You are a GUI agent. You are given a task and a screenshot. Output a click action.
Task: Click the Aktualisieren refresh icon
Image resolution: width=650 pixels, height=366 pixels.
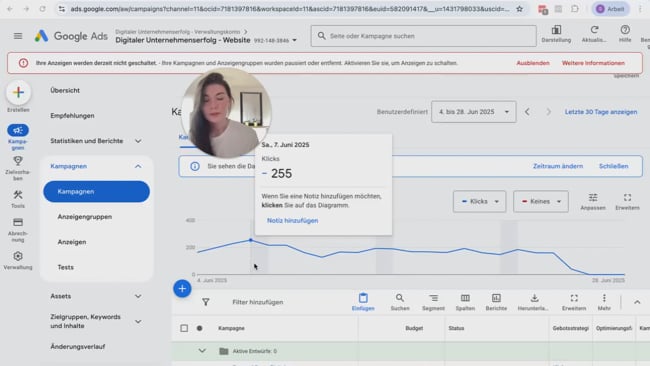coord(594,30)
